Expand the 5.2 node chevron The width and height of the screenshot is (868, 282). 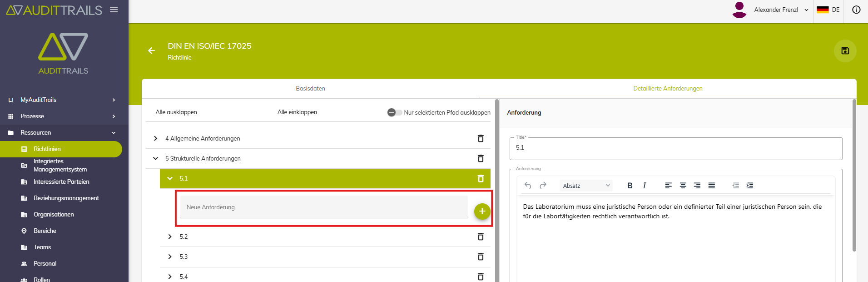click(170, 237)
